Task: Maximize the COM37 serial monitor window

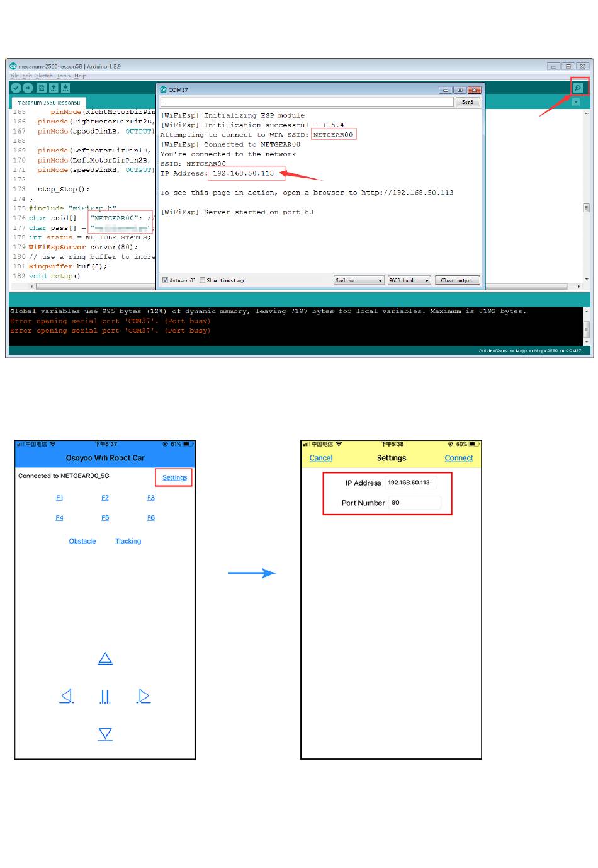Action: (x=460, y=90)
